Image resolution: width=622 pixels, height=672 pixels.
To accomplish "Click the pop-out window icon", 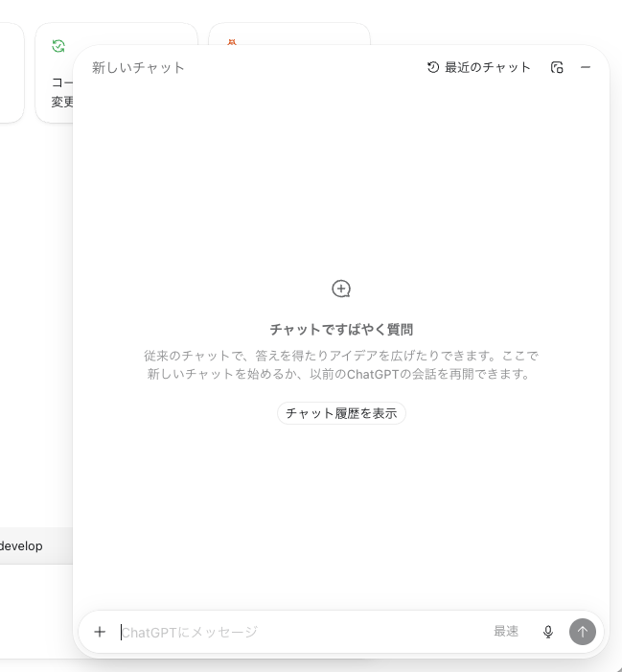I will (x=557, y=67).
